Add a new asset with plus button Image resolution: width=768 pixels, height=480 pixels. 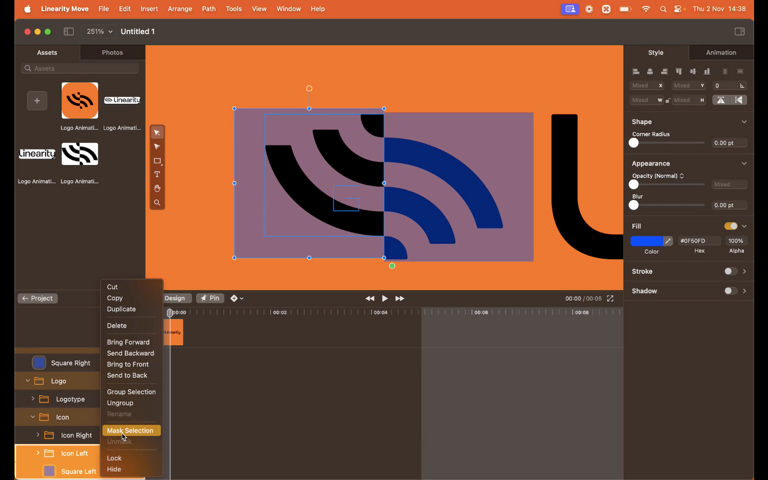click(37, 100)
